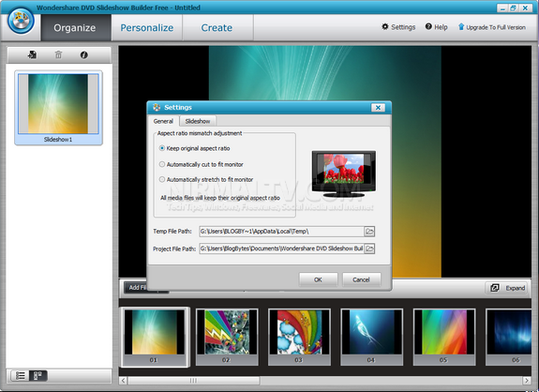Click Upgrade To Full Version
The height and width of the screenshot is (392, 539).
point(492,27)
